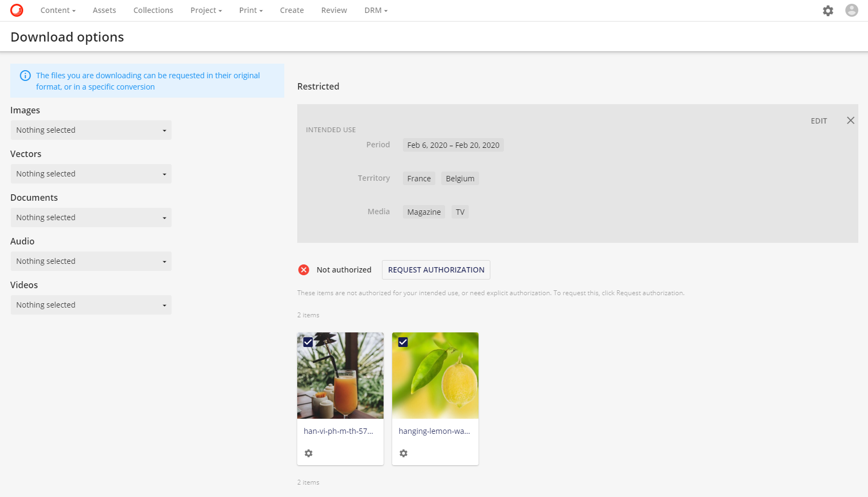Open the settings gear in the top bar
This screenshot has height=497, width=868.
[x=828, y=11]
